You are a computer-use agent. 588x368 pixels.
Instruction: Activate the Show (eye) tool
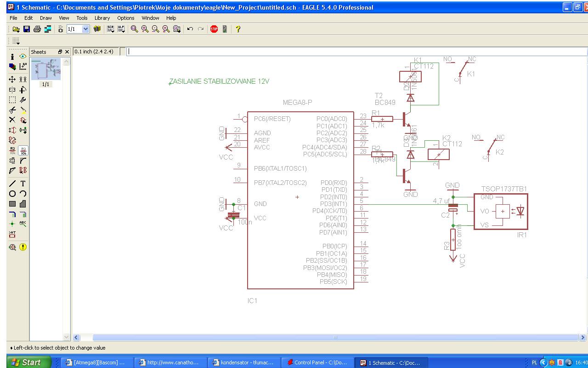23,56
